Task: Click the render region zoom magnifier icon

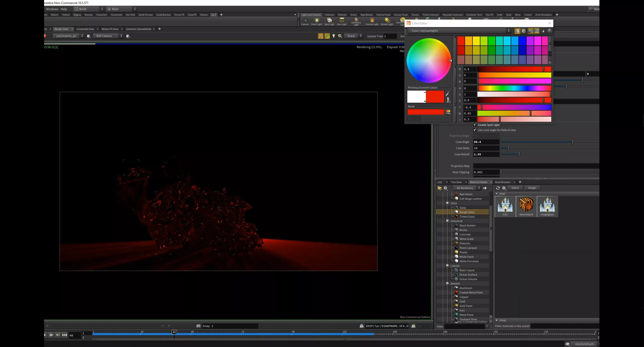Action: (x=340, y=36)
